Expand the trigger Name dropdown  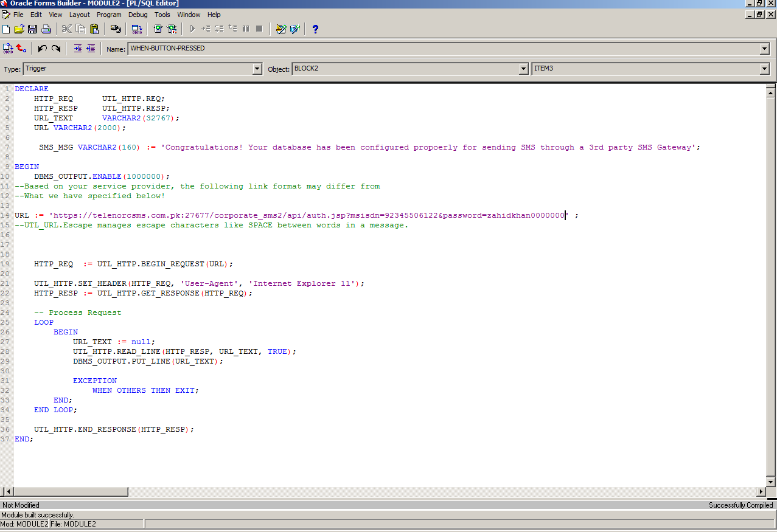click(765, 49)
